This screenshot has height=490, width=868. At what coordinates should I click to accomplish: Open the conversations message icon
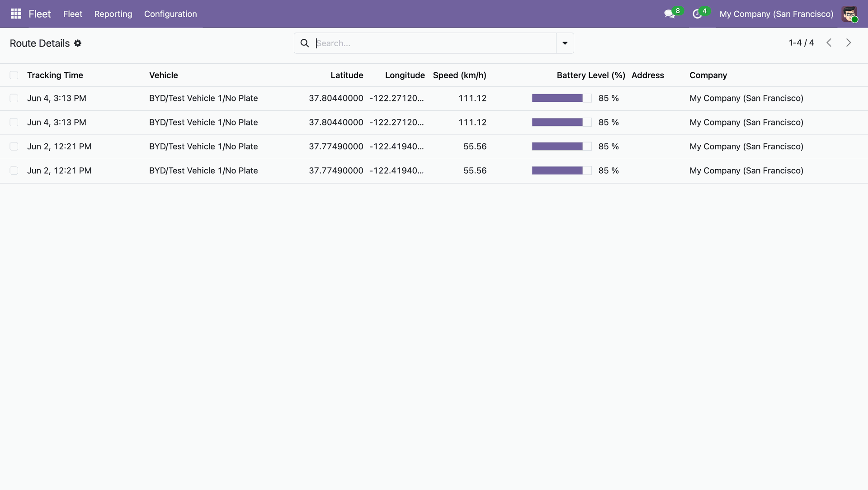670,14
